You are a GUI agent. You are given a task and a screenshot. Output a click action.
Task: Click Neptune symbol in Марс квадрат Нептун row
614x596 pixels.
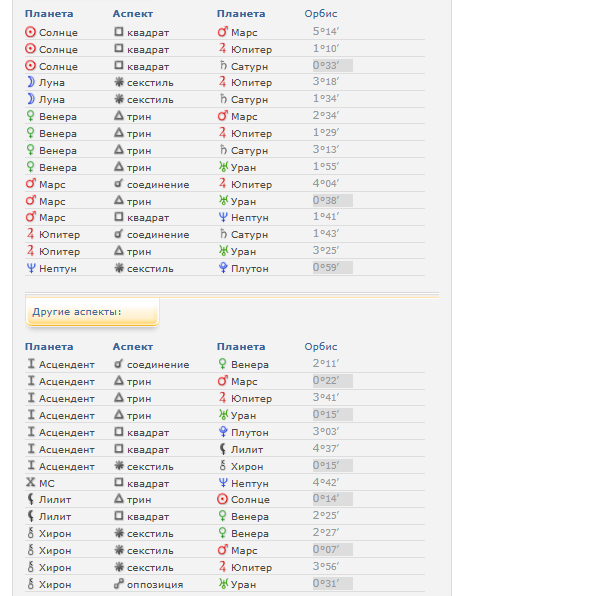[223, 217]
